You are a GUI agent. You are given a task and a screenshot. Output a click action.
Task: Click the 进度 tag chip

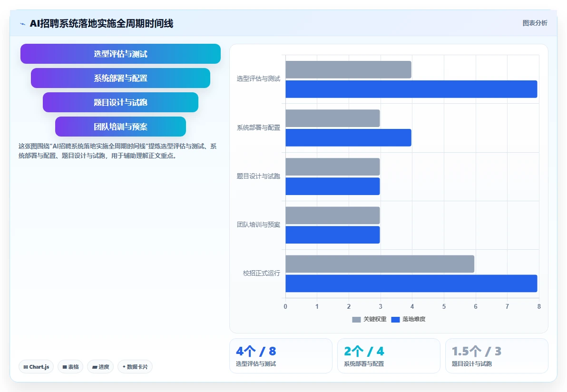[x=100, y=367]
